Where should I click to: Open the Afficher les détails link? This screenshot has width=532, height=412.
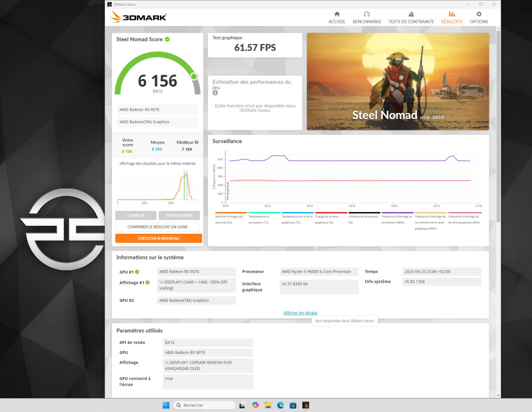click(x=300, y=313)
